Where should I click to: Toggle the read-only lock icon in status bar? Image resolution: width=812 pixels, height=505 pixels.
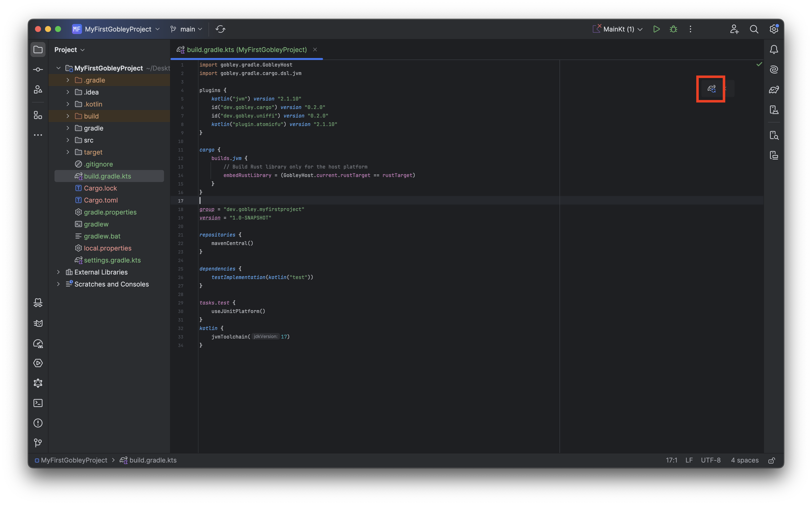771,460
